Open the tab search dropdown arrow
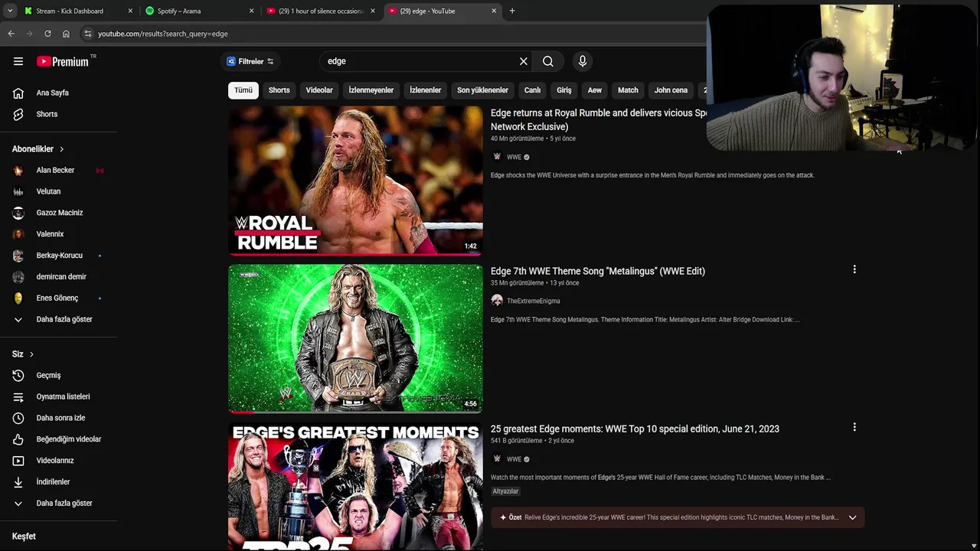The height and width of the screenshot is (551, 980). 9,11
